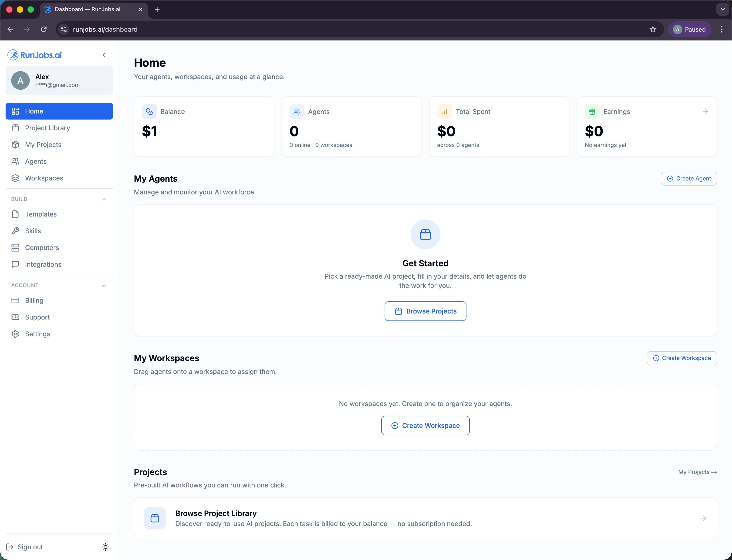This screenshot has height=560, width=732.
Task: Click the Integrations chat icon
Action: [x=15, y=265]
